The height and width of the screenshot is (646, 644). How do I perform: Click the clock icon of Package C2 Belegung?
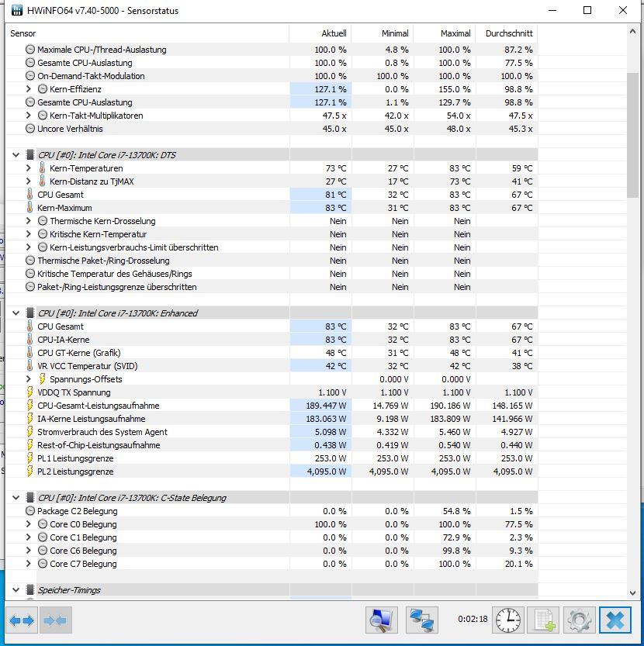click(29, 511)
